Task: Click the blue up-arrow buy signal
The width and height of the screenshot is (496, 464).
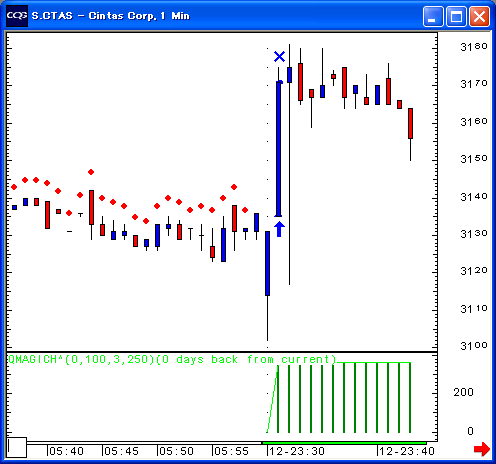Action: click(279, 229)
